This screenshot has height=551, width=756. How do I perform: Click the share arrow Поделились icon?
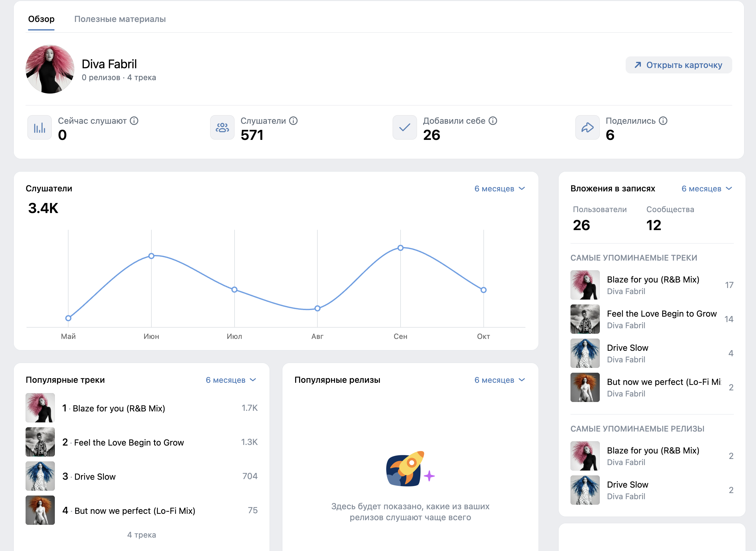click(587, 127)
